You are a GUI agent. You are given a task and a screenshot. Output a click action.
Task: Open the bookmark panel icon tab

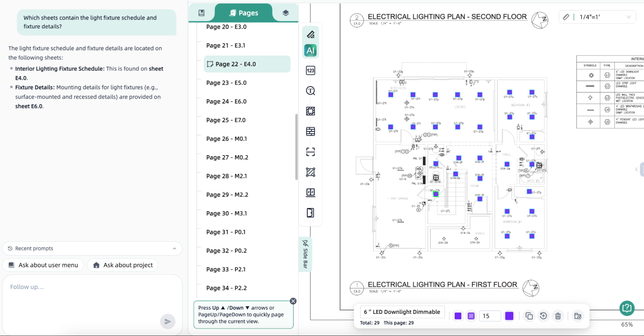[x=201, y=13]
